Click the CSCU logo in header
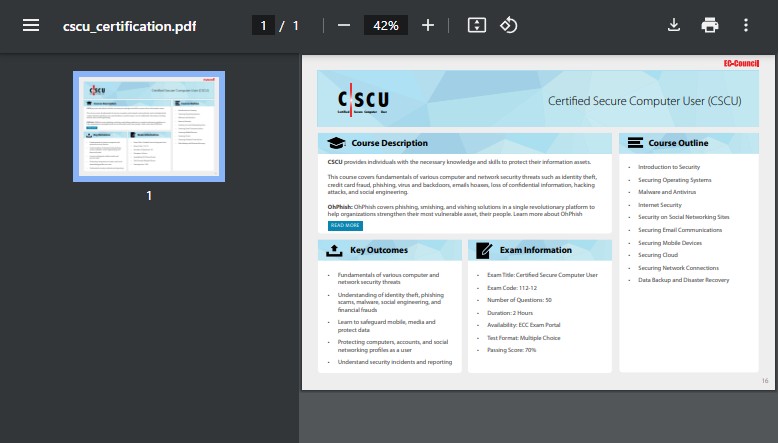The image size is (779, 443). (x=363, y=99)
